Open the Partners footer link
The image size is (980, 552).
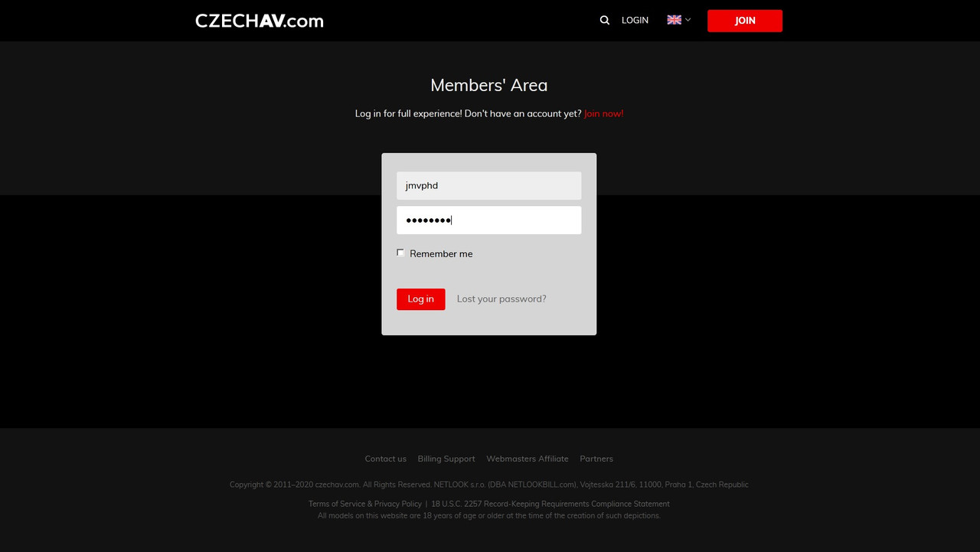[596, 459]
